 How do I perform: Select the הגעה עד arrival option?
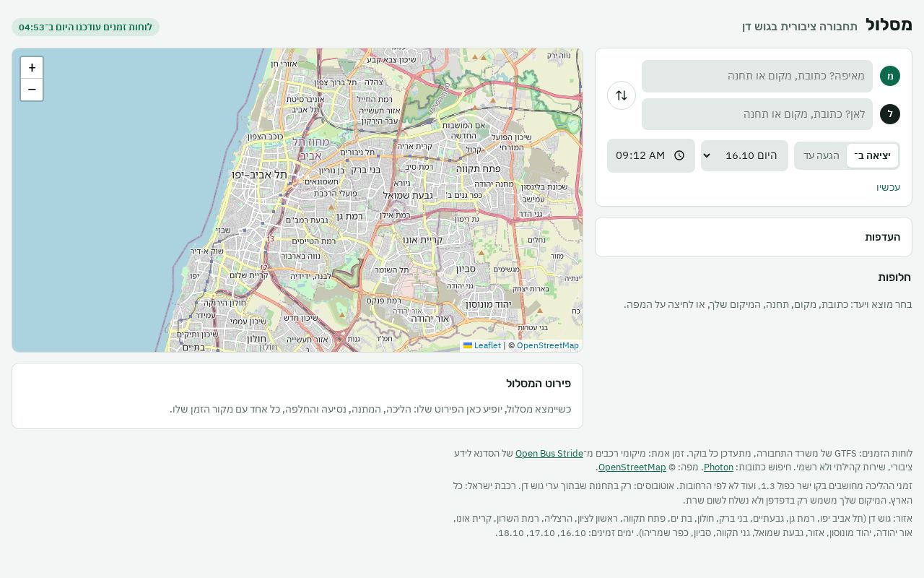tap(821, 155)
